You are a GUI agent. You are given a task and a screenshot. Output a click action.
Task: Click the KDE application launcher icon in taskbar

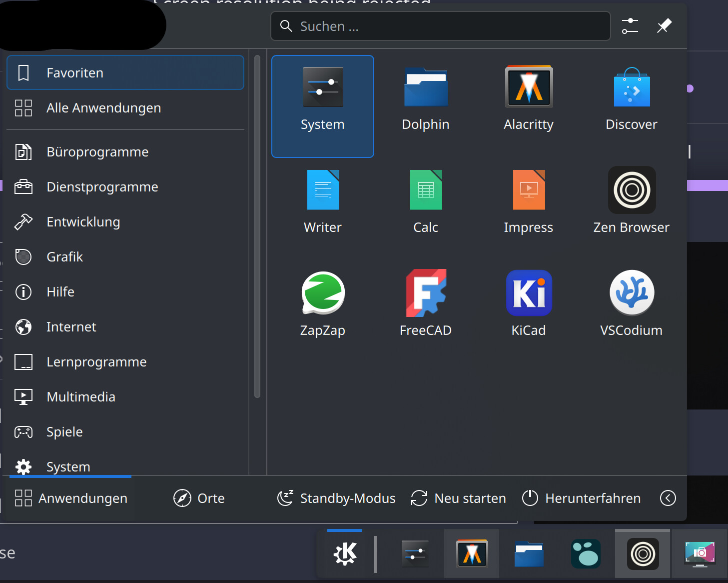click(x=345, y=553)
